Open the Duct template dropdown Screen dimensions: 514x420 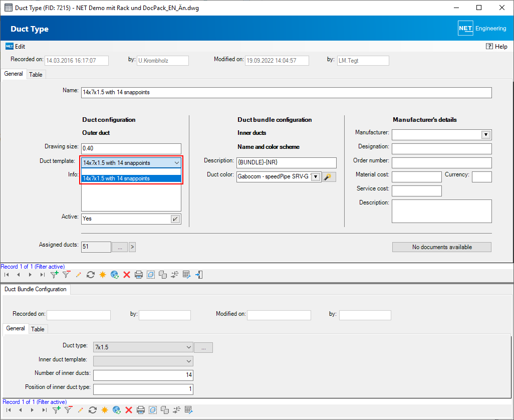177,162
